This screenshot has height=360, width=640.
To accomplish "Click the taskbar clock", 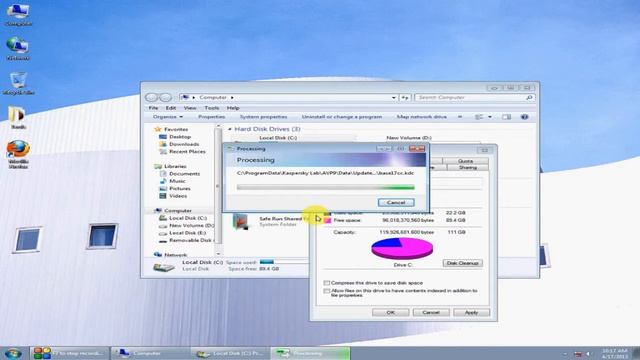I will [614, 353].
